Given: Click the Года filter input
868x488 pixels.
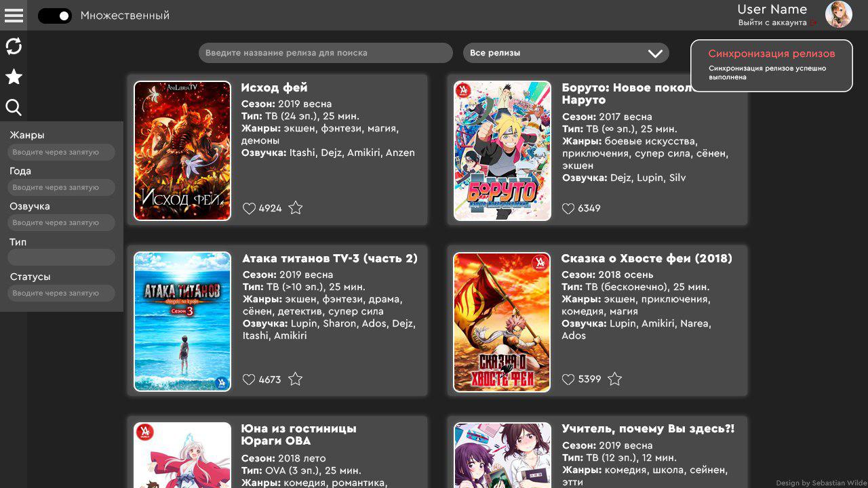Looking at the screenshot, I should [x=61, y=187].
